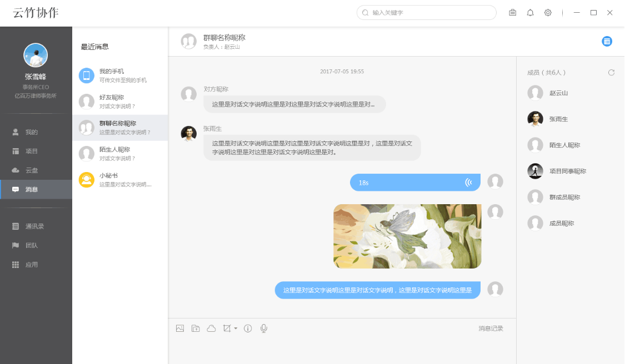Click 张雨生's two-line message bubble
The height and width of the screenshot is (364, 625).
312,148
